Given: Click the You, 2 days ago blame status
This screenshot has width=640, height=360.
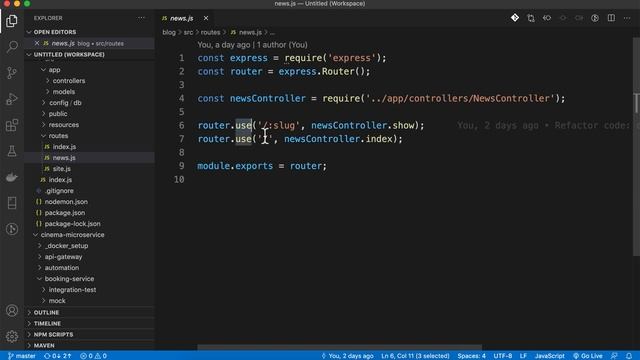Looking at the screenshot, I should 348,356.
